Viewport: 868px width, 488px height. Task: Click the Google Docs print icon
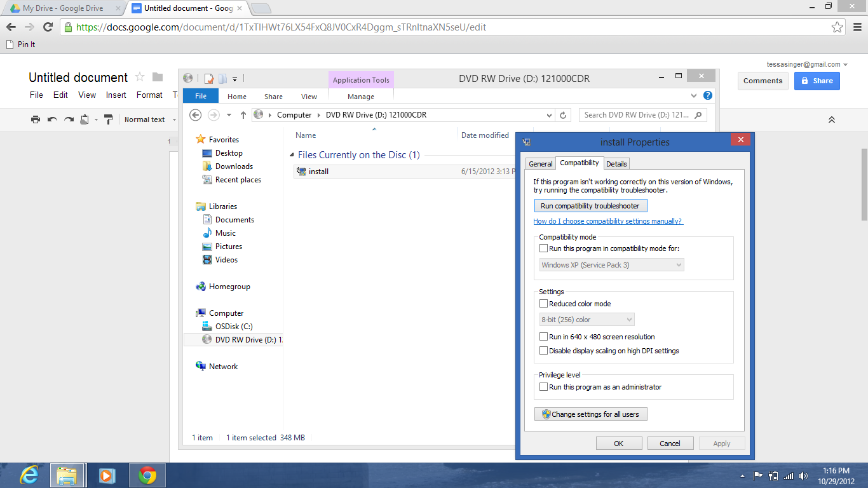[36, 119]
